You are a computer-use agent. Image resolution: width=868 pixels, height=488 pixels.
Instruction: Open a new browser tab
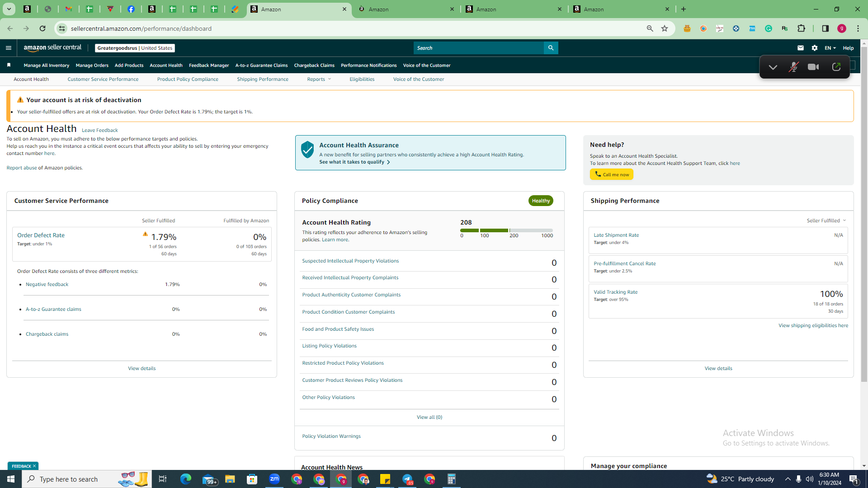point(684,9)
